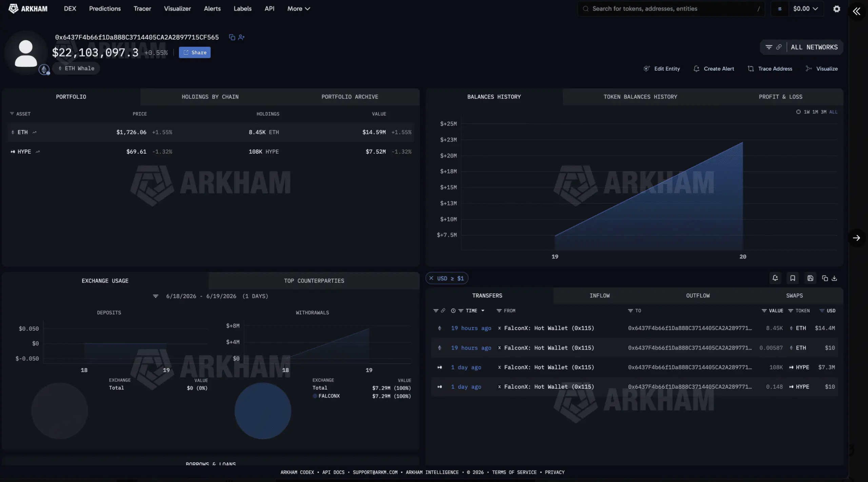Click the download icon above the transfers table
Screen dimensions: 868x482
pos(834,278)
